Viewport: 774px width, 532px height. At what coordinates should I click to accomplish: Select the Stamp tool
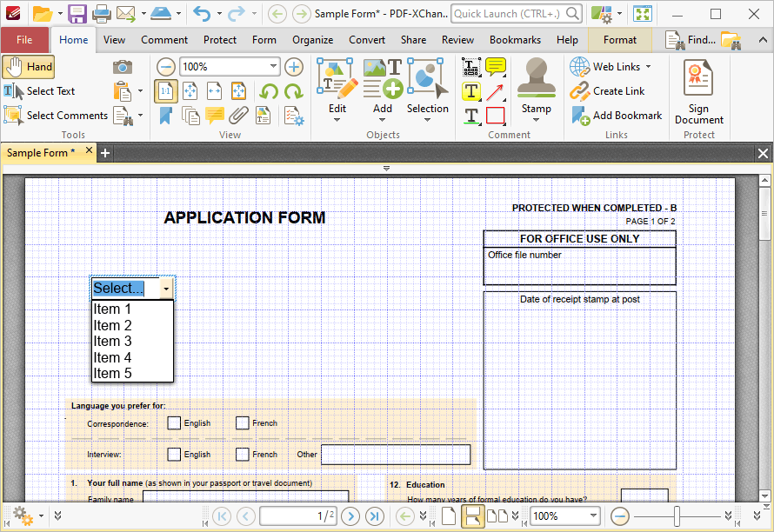click(x=536, y=90)
